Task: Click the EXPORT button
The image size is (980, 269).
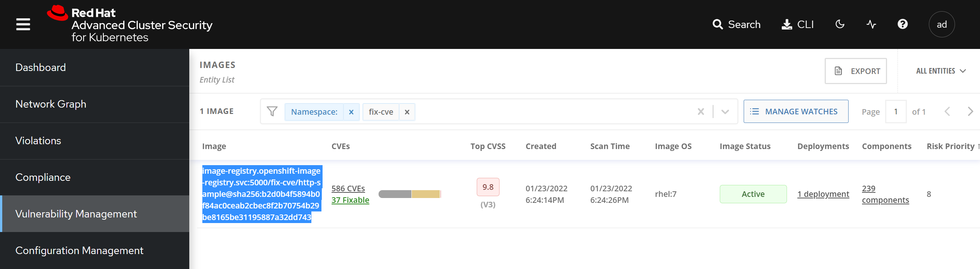Action: (856, 71)
